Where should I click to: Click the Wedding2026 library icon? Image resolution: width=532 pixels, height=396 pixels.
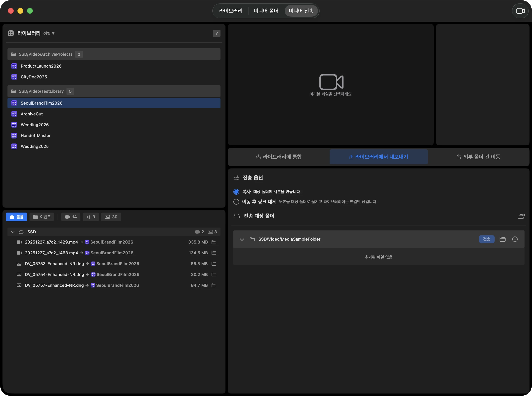14,125
